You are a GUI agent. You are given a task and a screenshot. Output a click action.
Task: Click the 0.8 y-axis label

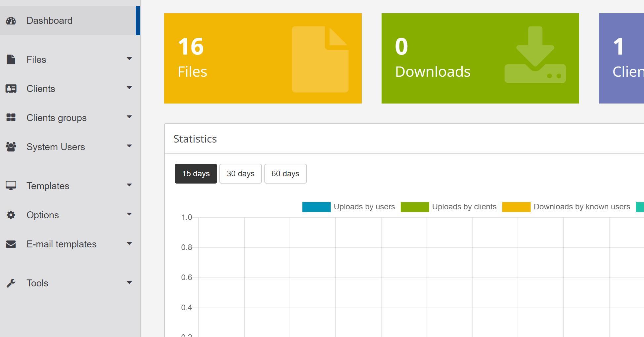(187, 247)
